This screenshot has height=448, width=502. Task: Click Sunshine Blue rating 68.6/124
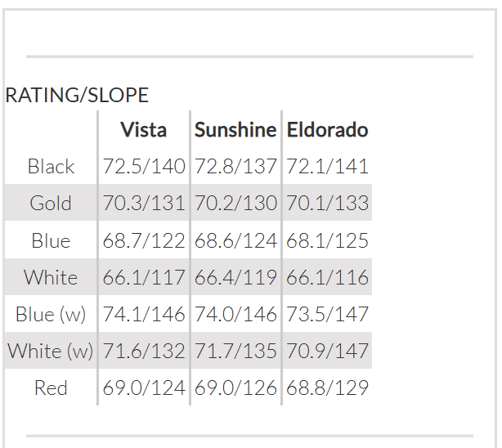tap(235, 241)
